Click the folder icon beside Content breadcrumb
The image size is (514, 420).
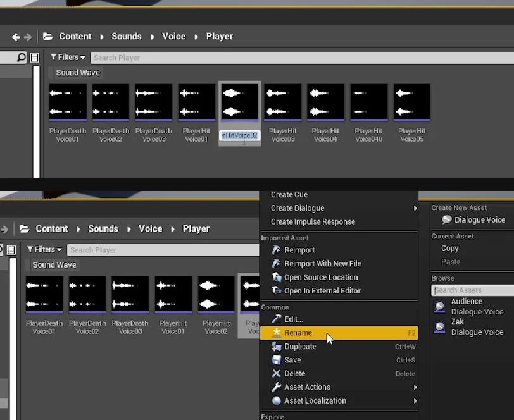pyautogui.click(x=47, y=36)
